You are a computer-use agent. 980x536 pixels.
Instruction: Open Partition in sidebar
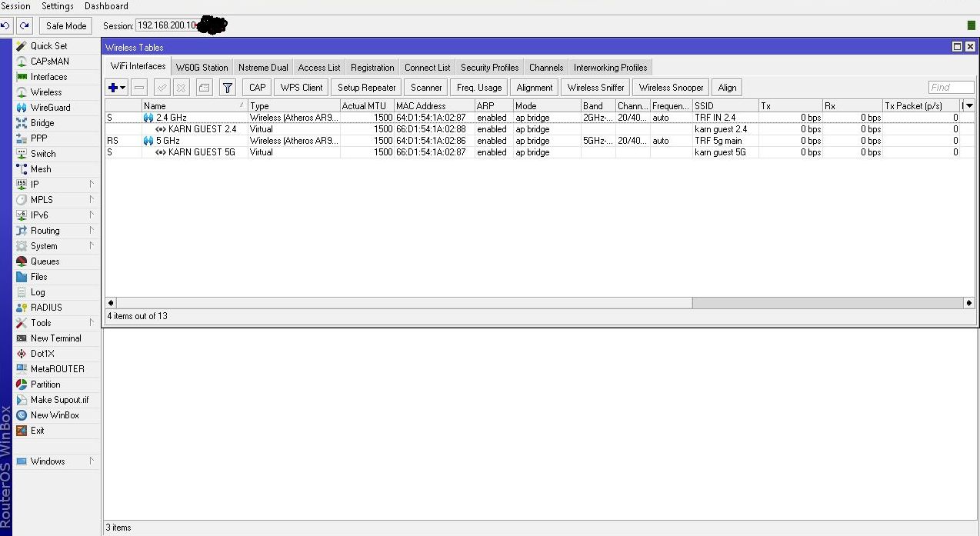coord(45,385)
